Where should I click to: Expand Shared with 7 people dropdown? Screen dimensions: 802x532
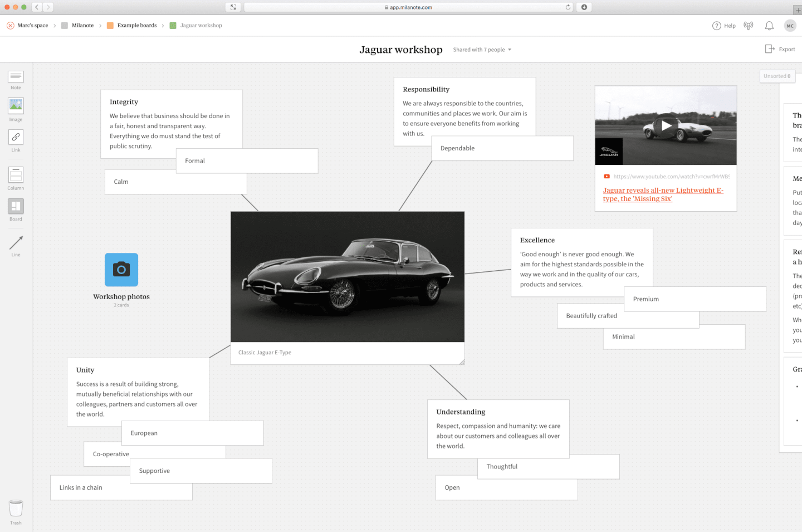(x=482, y=50)
